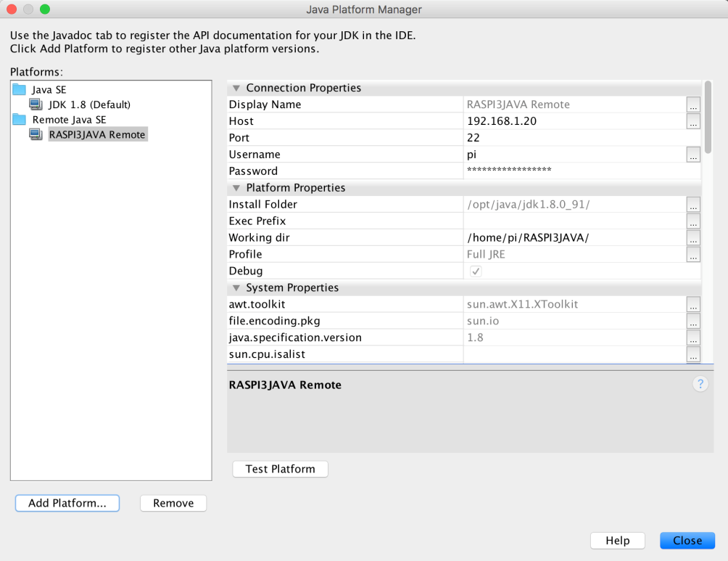The width and height of the screenshot is (728, 561).
Task: Select JDK 1.8 (Default) platform
Action: click(x=90, y=105)
